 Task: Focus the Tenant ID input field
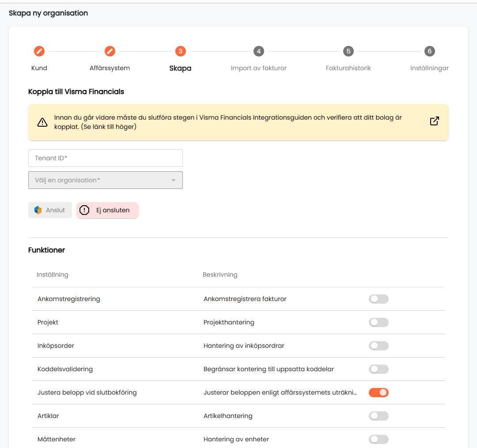tap(106, 158)
